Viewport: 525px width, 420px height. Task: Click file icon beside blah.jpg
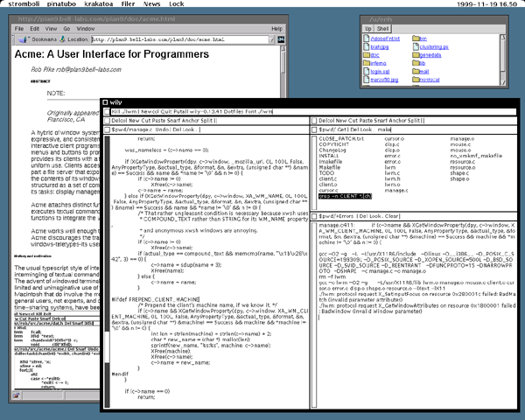coord(367,47)
